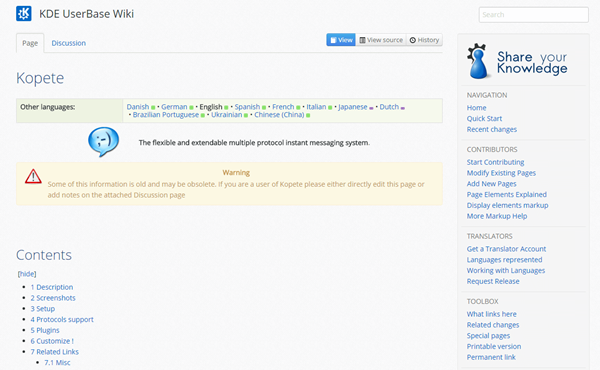The height and width of the screenshot is (370, 600).
Task: Open the Italian language version
Action: pos(316,107)
